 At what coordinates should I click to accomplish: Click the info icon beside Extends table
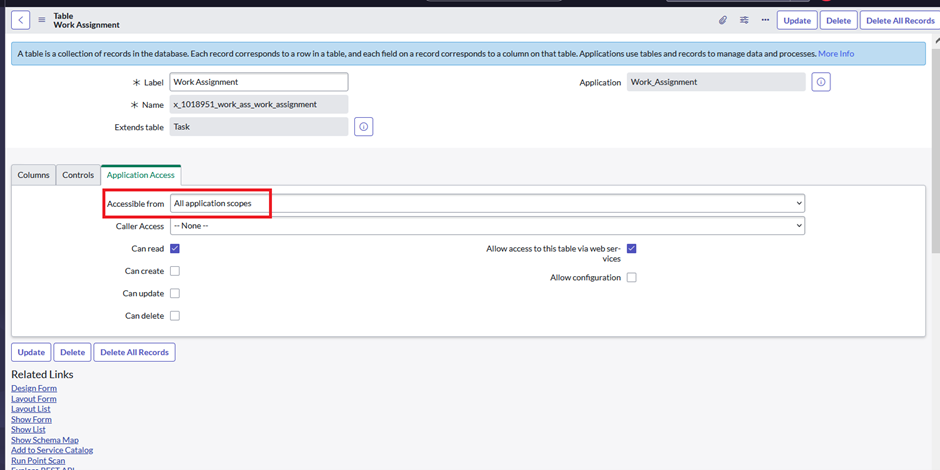[364, 127]
